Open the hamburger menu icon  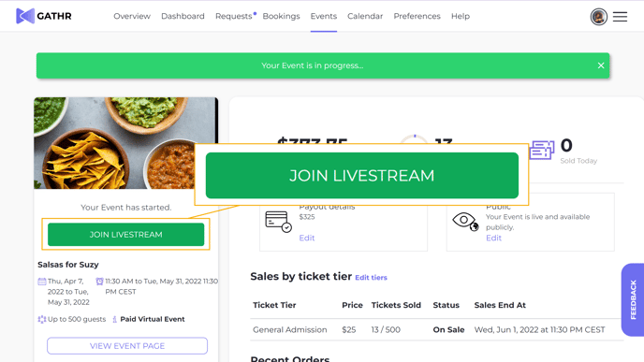pyautogui.click(x=620, y=17)
